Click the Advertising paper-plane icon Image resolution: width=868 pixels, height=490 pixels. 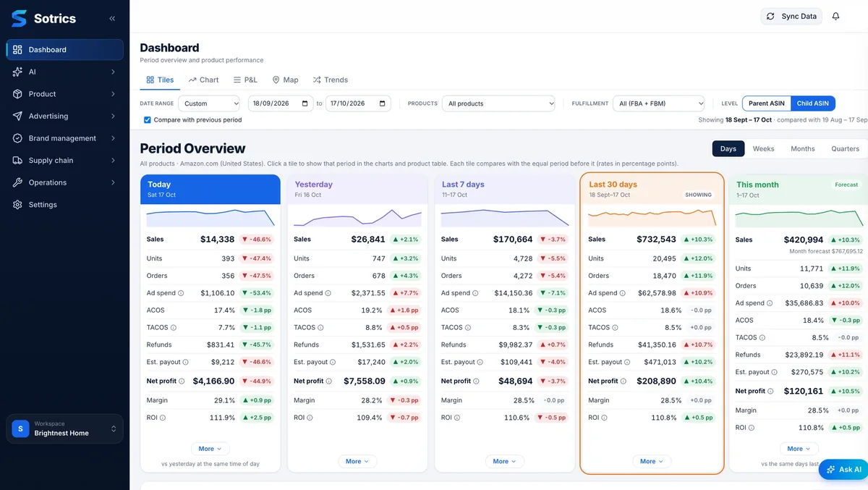pyautogui.click(x=17, y=116)
